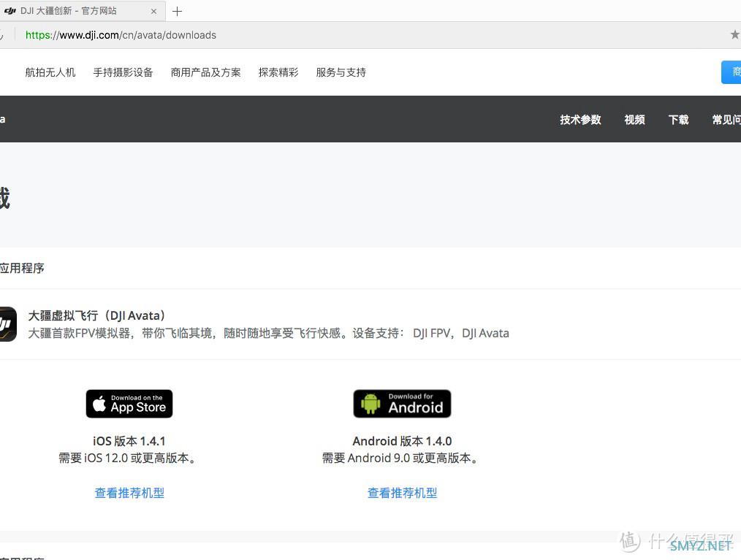Click the 大疆虚拟飞行（DJI Avata）title
741x560 pixels.
[96, 315]
